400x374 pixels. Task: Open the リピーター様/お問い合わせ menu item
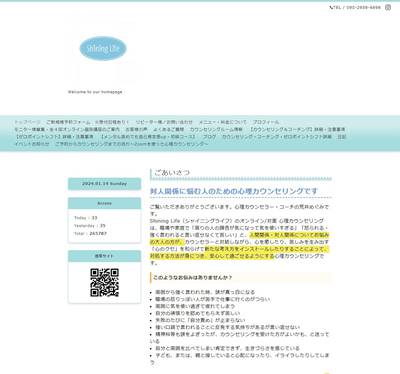[164, 122]
